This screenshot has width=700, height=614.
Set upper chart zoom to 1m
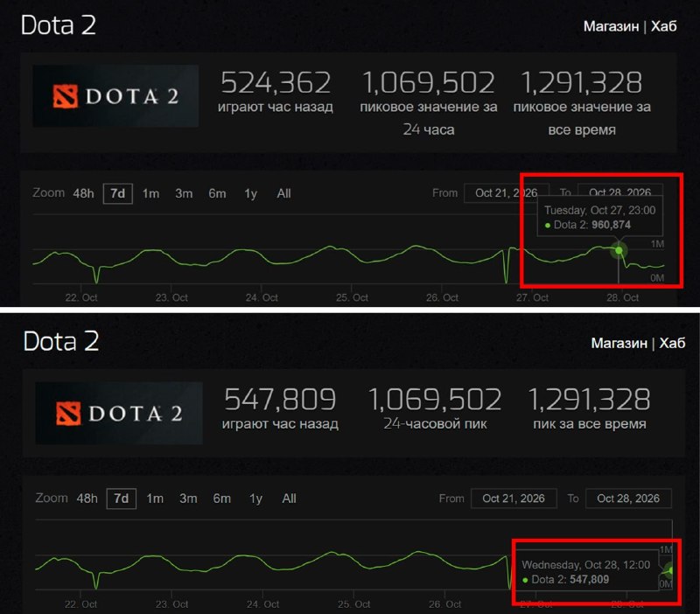coord(150,193)
